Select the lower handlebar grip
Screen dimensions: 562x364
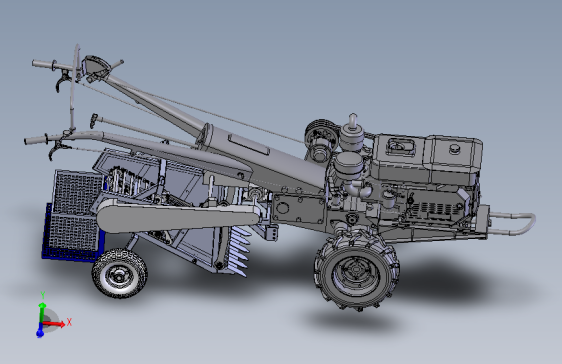[36, 140]
